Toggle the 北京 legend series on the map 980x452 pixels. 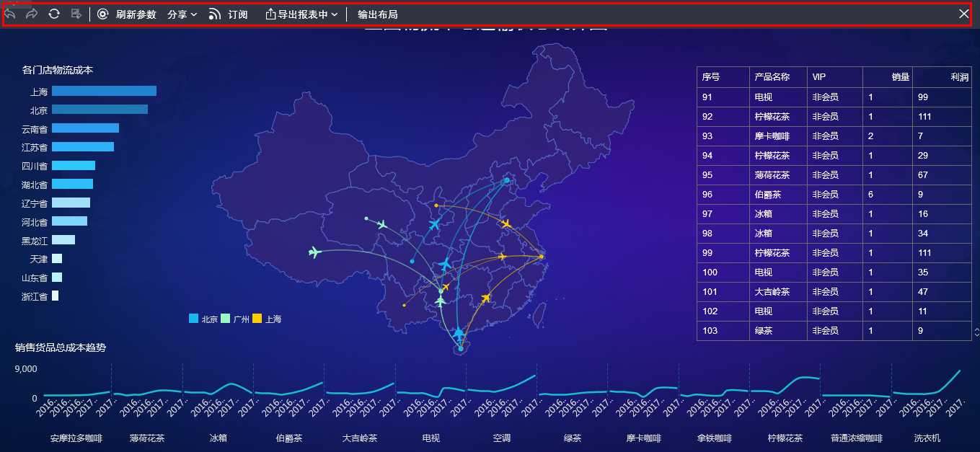(203, 319)
